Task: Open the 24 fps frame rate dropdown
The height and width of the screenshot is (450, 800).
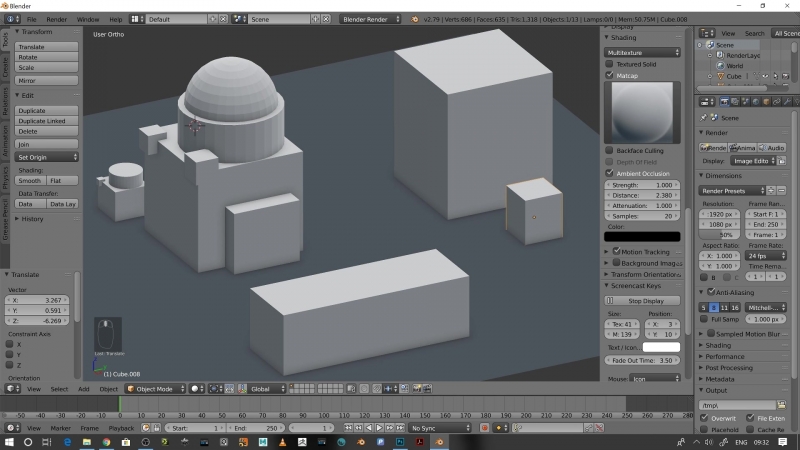Action: (765, 256)
